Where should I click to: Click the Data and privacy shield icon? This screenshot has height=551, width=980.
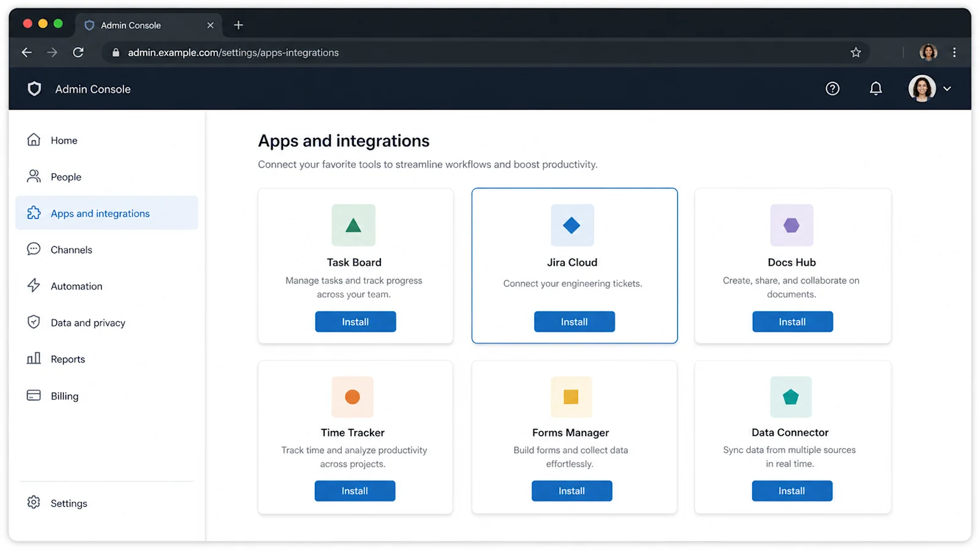(34, 322)
